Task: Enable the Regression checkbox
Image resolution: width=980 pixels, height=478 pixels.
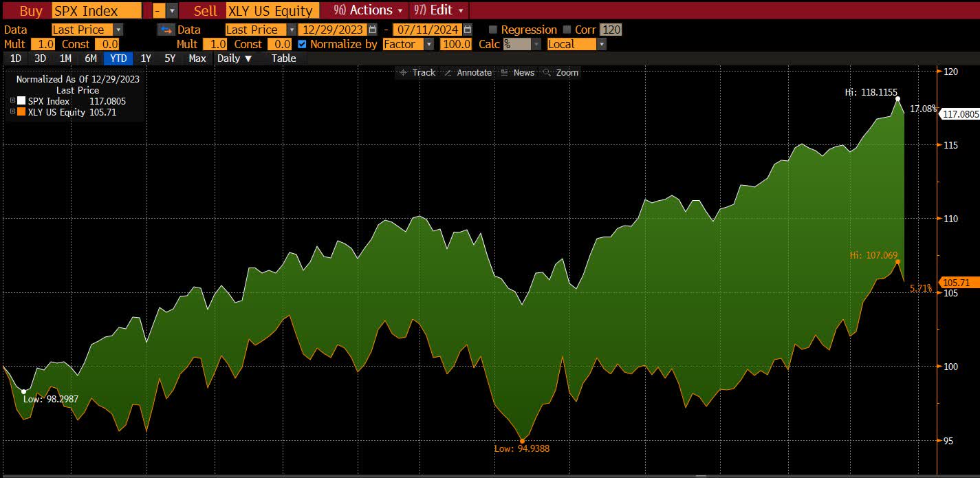Action: (492, 30)
